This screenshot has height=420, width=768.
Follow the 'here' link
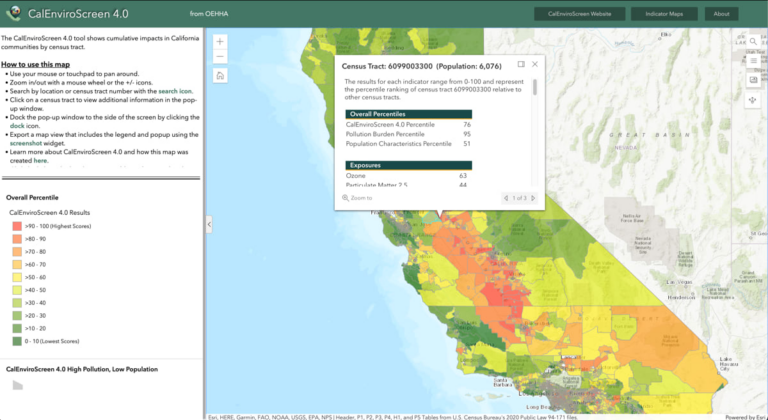tap(41, 161)
